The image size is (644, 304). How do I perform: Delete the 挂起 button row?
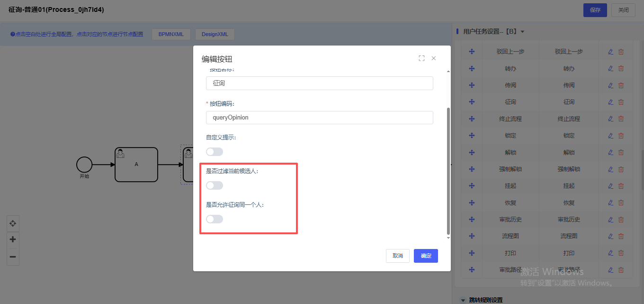621,186
